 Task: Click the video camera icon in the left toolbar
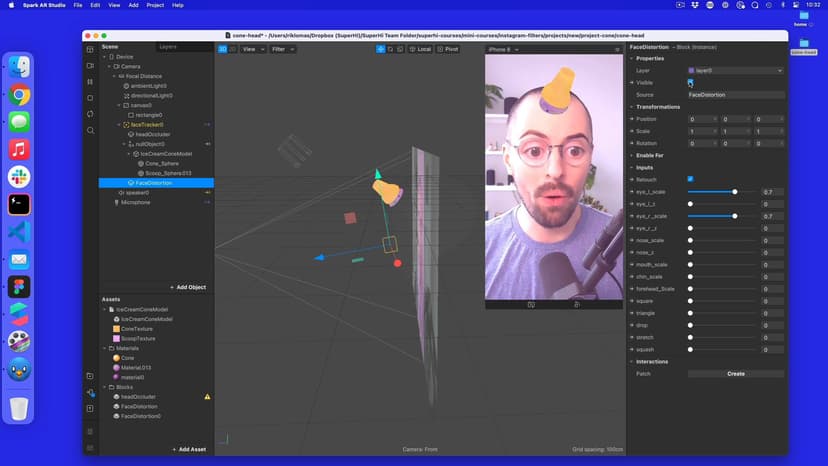click(90, 66)
